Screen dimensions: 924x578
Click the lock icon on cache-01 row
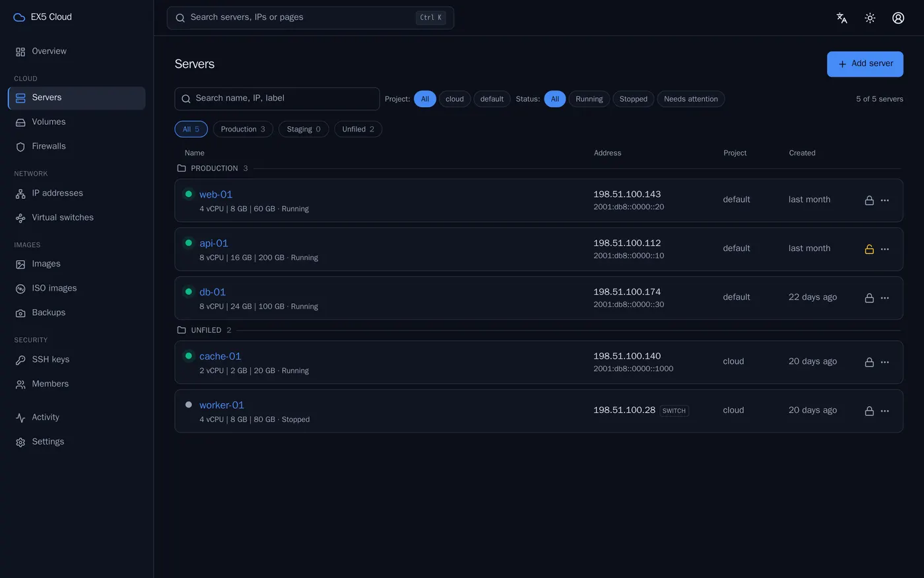pos(869,362)
